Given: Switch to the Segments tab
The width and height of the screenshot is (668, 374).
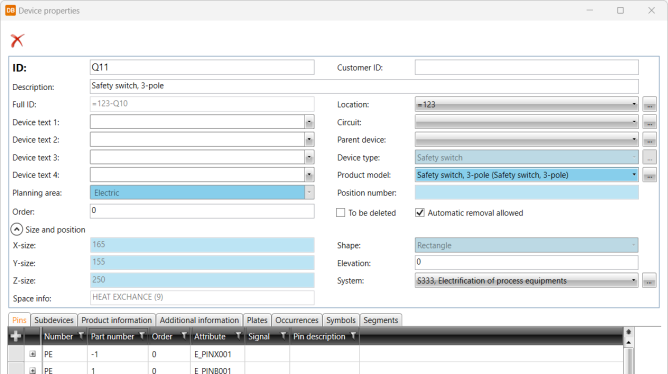Looking at the screenshot, I should pos(380,320).
